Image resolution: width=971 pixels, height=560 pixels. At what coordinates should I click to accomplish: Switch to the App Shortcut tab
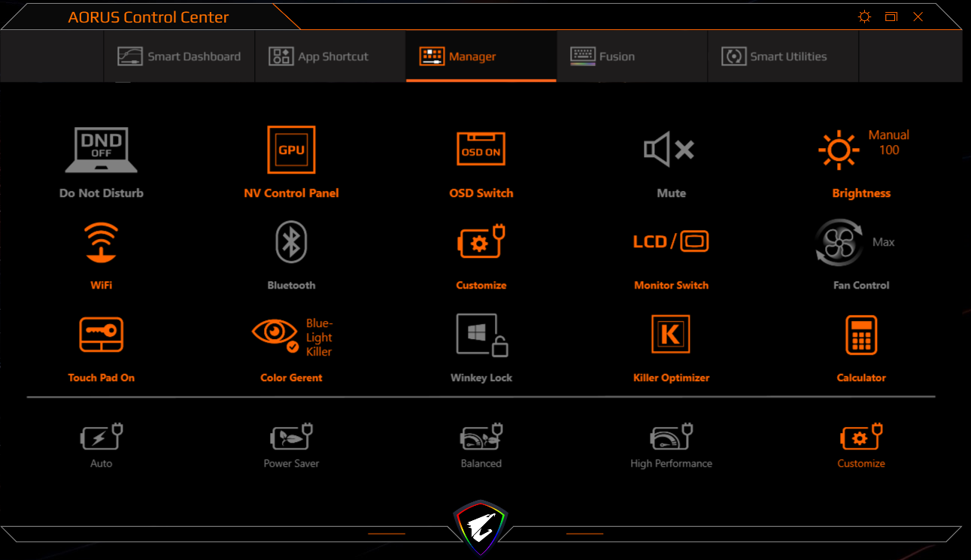point(330,56)
